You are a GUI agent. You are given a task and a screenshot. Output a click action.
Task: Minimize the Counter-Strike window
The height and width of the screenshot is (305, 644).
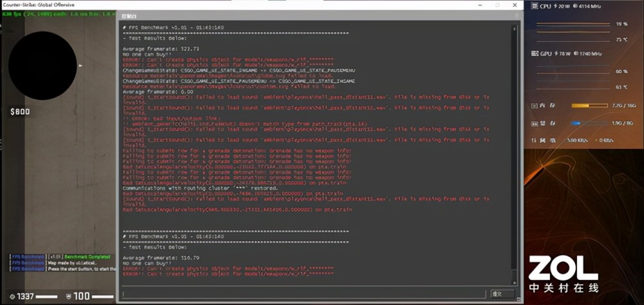[x=480, y=5]
